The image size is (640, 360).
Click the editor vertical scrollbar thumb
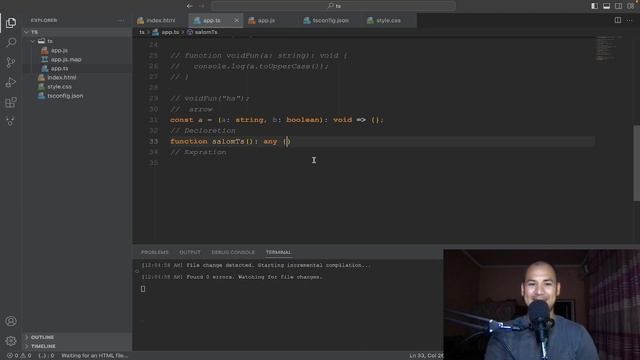(636, 163)
